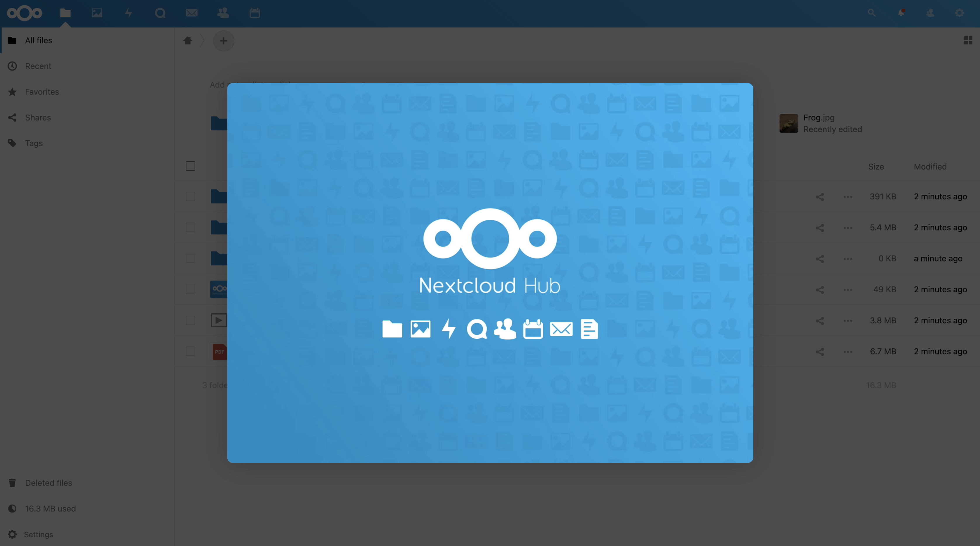The image size is (980, 546).
Task: Open the Calendar app icon
Action: (x=254, y=13)
